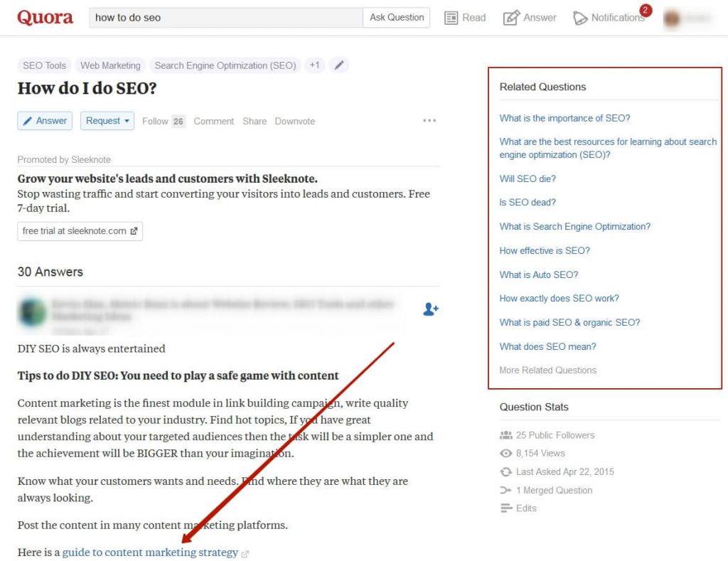Viewport: 728px width, 561px height.
Task: Switch to the Answer section in top navigation
Action: [530, 17]
